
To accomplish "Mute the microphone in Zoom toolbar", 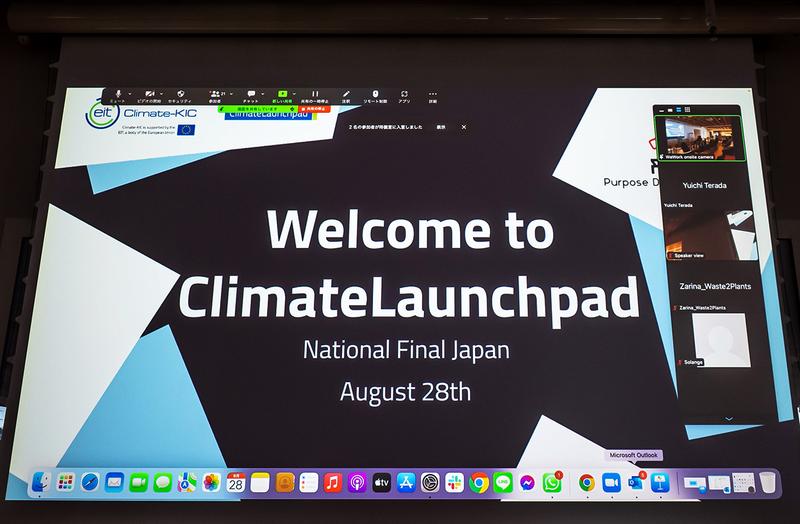I will coord(118,94).
